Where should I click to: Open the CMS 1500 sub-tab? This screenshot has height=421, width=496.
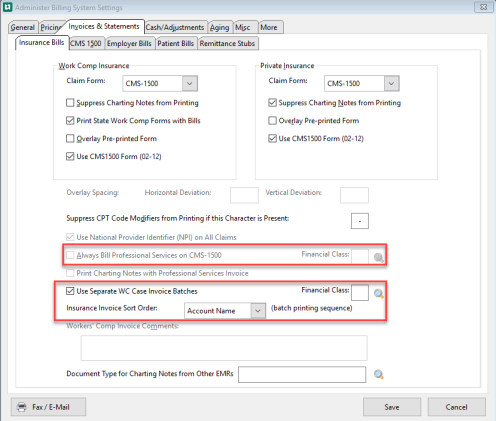tap(86, 43)
